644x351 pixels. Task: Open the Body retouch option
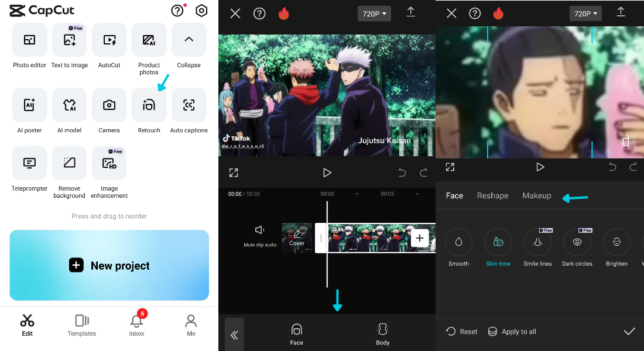pos(382,335)
